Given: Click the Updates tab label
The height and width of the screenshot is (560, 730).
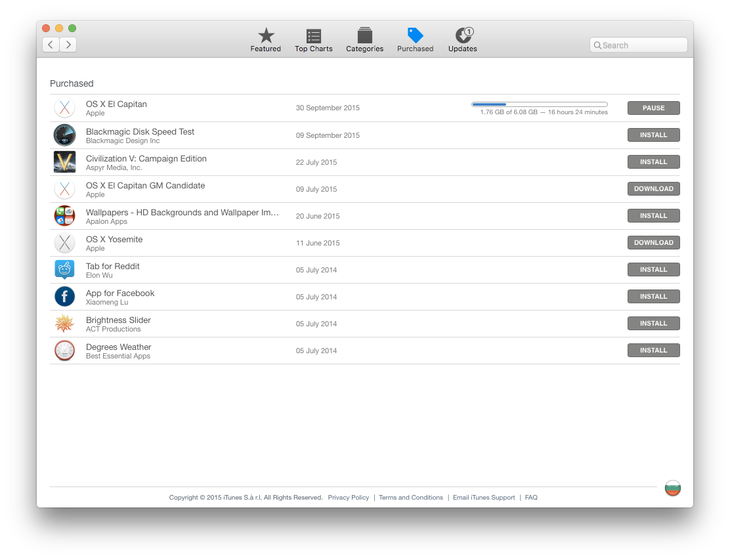Looking at the screenshot, I should [462, 49].
